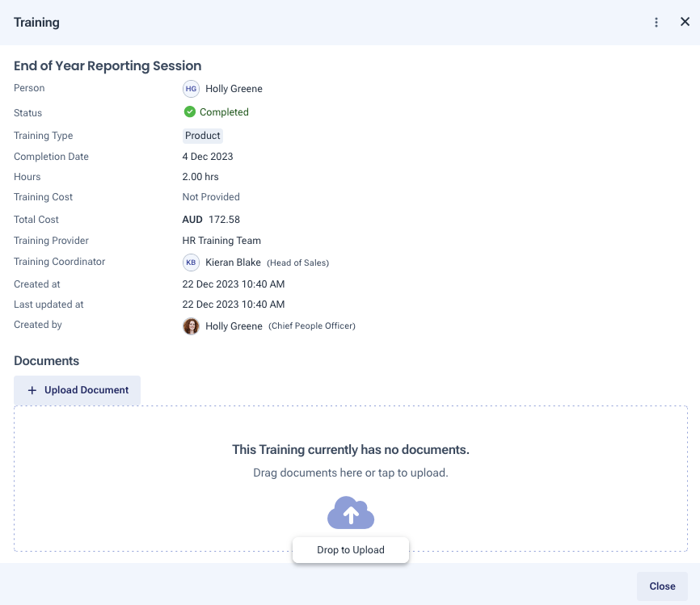Screen dimensions: 700x605
Task: Click the green Completed checkmark icon
Action: point(190,111)
